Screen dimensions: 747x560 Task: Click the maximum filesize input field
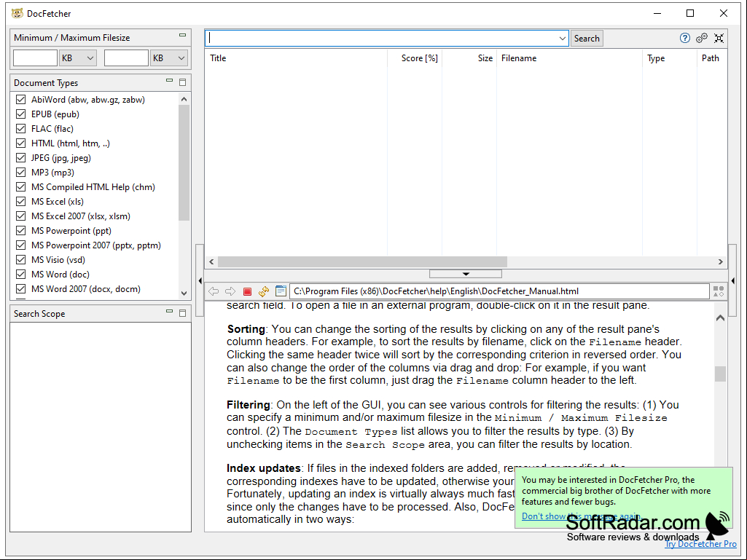pyautogui.click(x=126, y=58)
